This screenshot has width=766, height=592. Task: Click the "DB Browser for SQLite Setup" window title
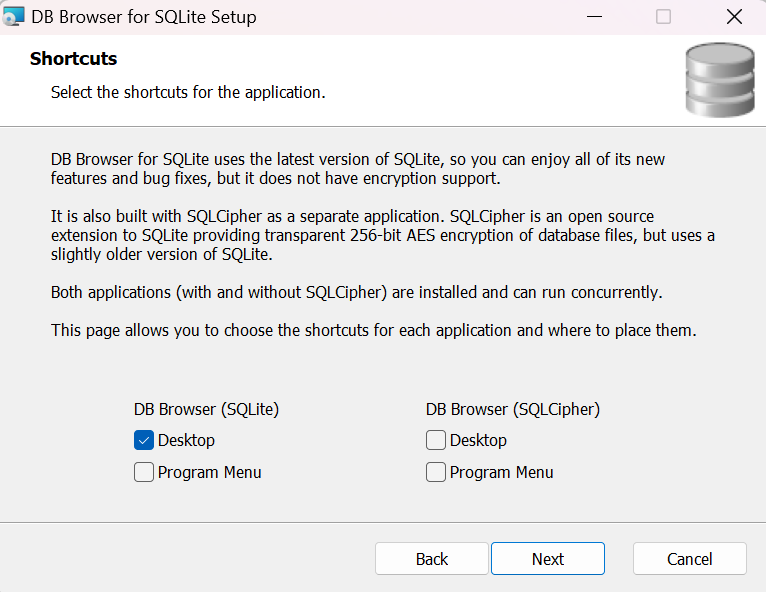coord(144,17)
